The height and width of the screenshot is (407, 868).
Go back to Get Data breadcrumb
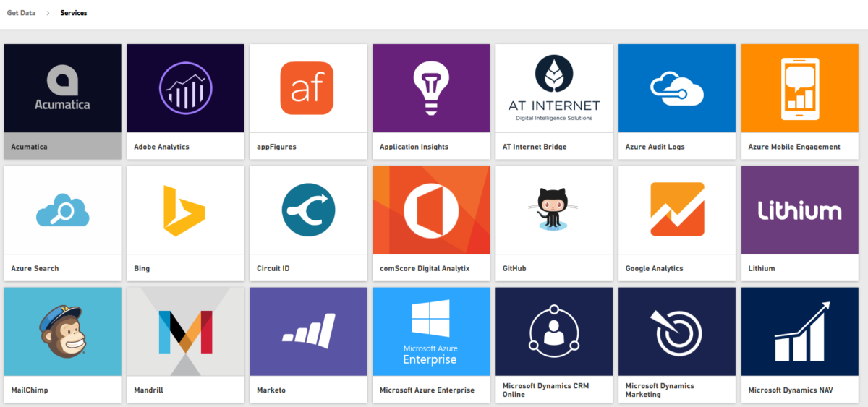[x=21, y=13]
